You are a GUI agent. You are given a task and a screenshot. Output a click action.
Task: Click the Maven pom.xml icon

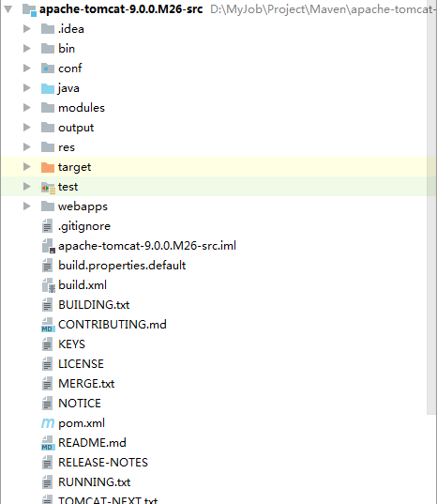tap(48, 423)
